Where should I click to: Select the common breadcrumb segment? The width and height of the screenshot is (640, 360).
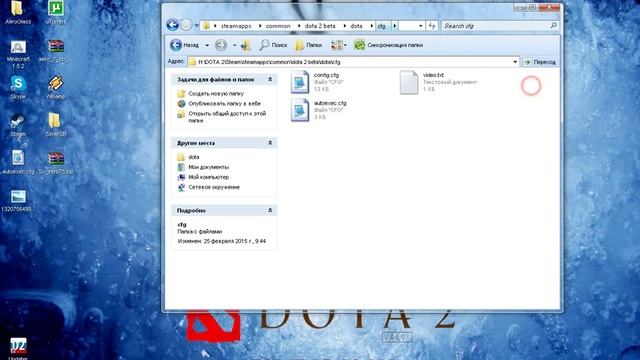278,26
